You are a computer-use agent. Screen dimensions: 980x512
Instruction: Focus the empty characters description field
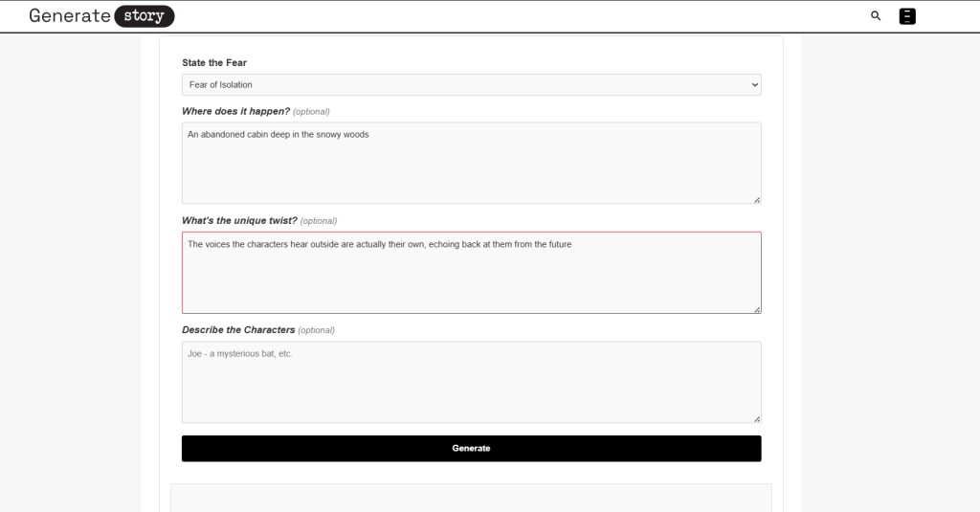471,382
